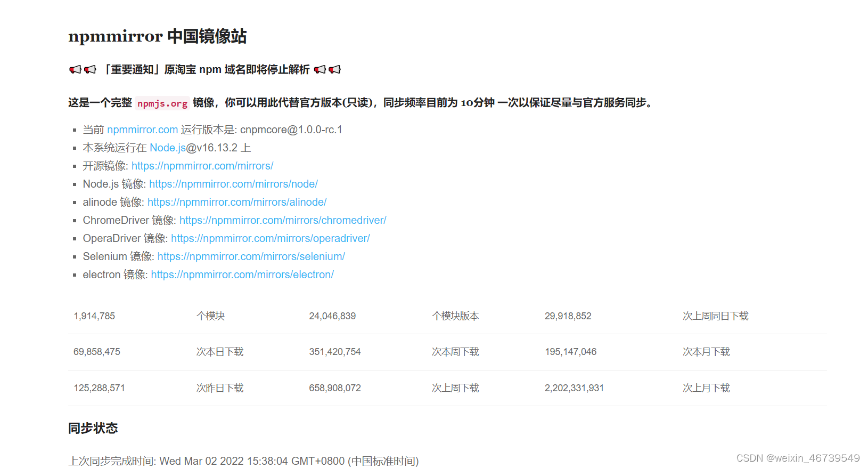The height and width of the screenshot is (468, 868).
Task: Click the 上次同步完成时间 timestamp line
Action: pos(243,461)
